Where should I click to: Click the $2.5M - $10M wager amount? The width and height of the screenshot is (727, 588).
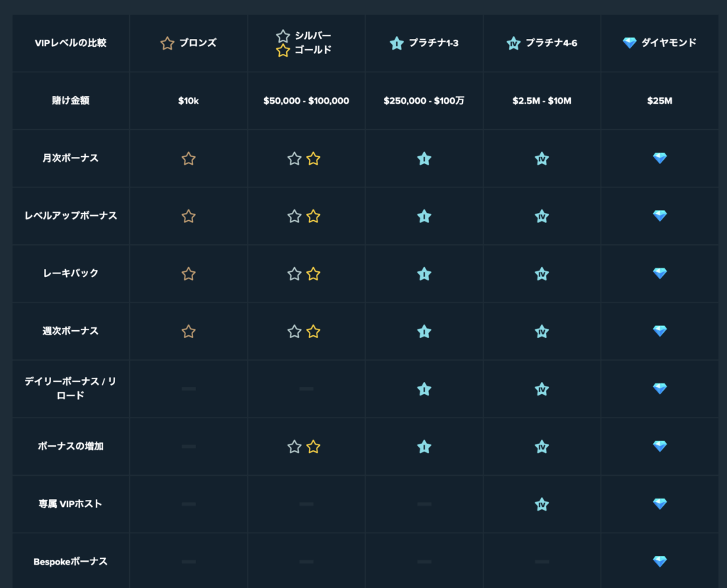(x=542, y=101)
